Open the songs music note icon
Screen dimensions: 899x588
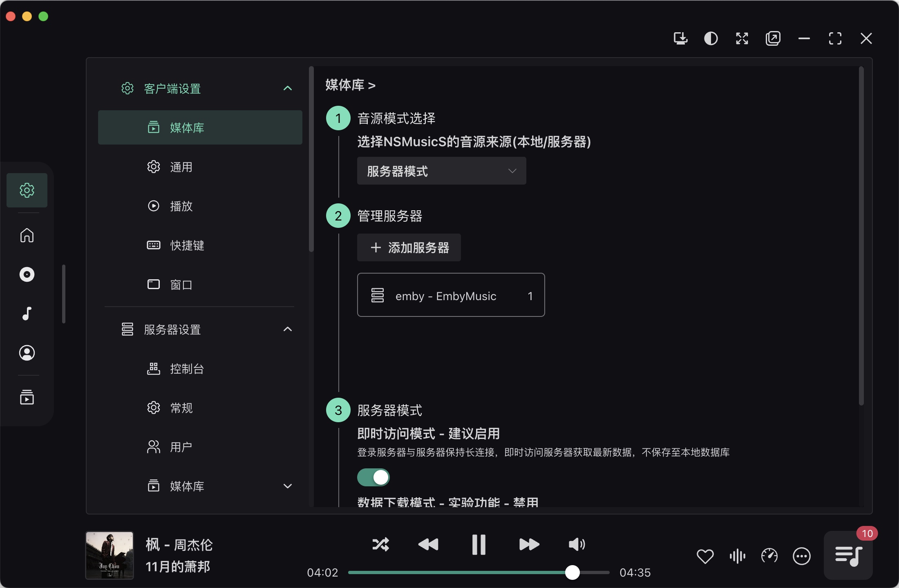[27, 314]
